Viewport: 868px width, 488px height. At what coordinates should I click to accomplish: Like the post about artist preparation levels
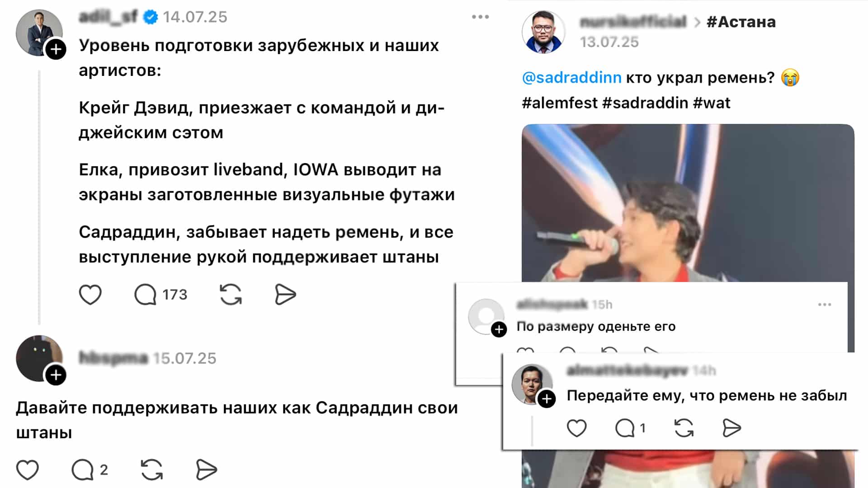coord(90,295)
